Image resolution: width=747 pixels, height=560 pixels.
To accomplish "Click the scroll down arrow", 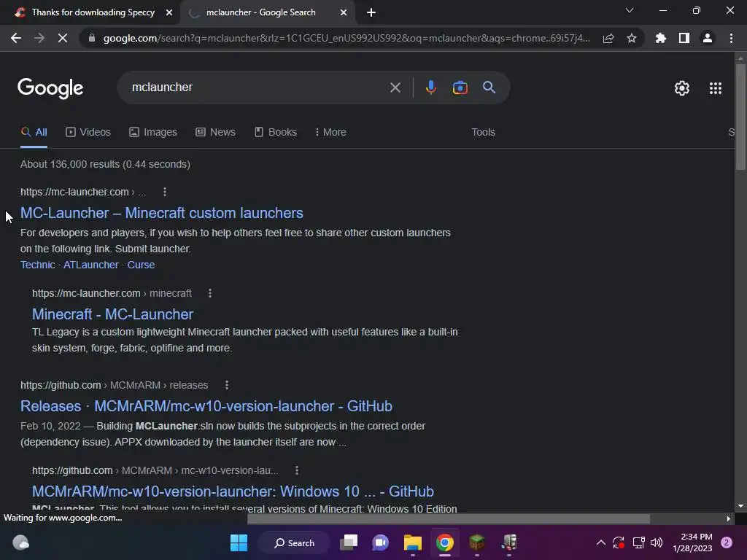I will 740,506.
